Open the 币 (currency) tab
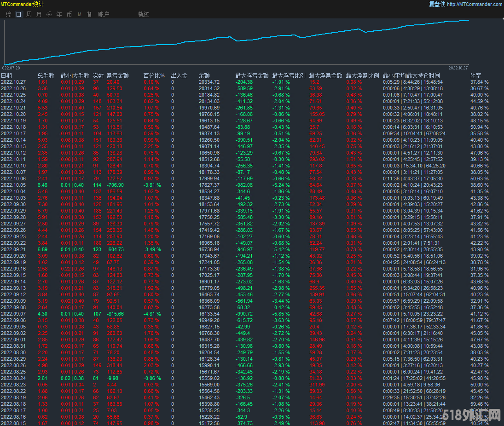 (x=69, y=14)
